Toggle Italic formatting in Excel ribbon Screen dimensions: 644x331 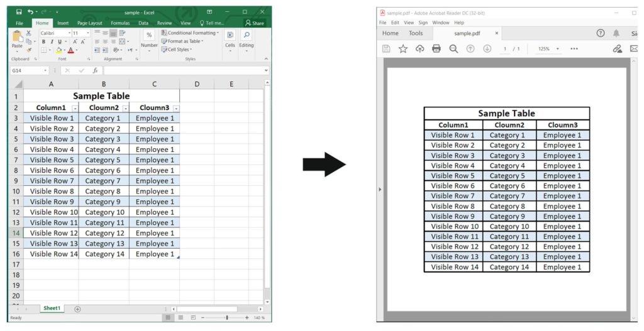[51, 41]
